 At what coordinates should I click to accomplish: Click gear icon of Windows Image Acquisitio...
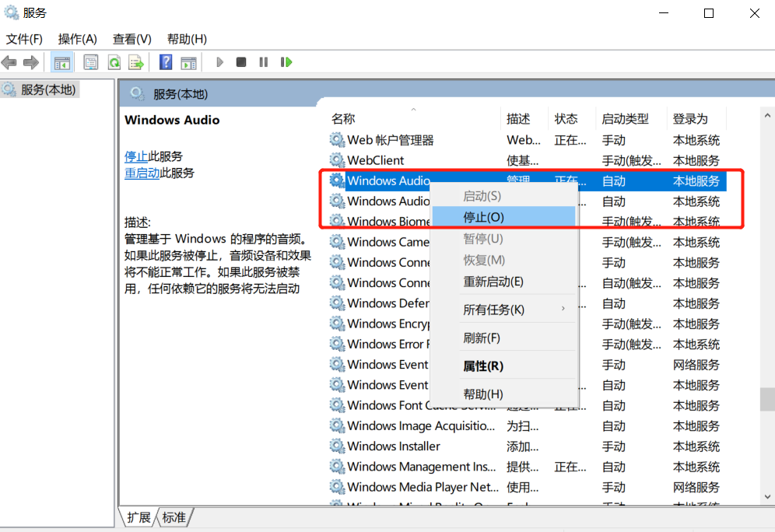click(337, 425)
